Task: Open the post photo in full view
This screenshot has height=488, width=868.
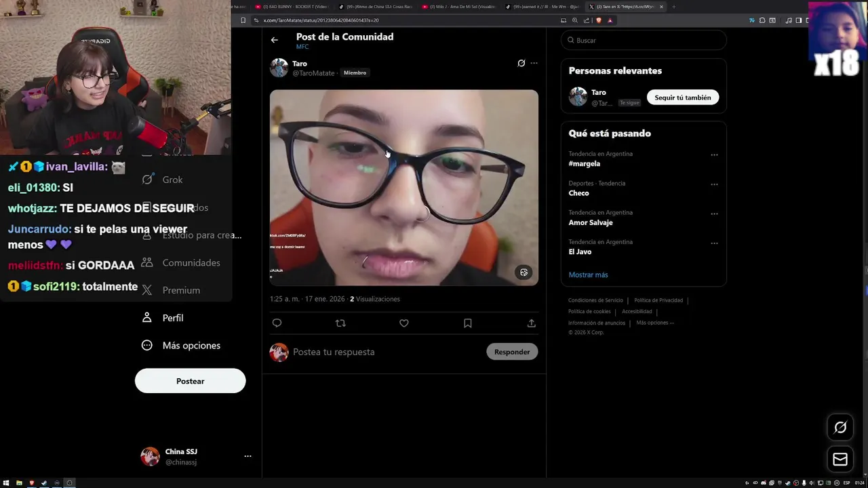Action: [x=404, y=188]
